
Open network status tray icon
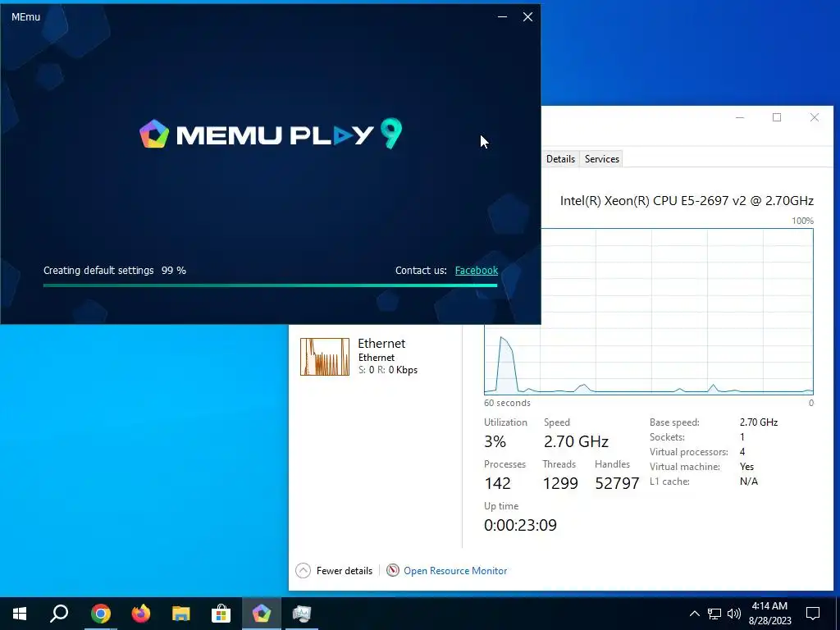pyautogui.click(x=714, y=614)
